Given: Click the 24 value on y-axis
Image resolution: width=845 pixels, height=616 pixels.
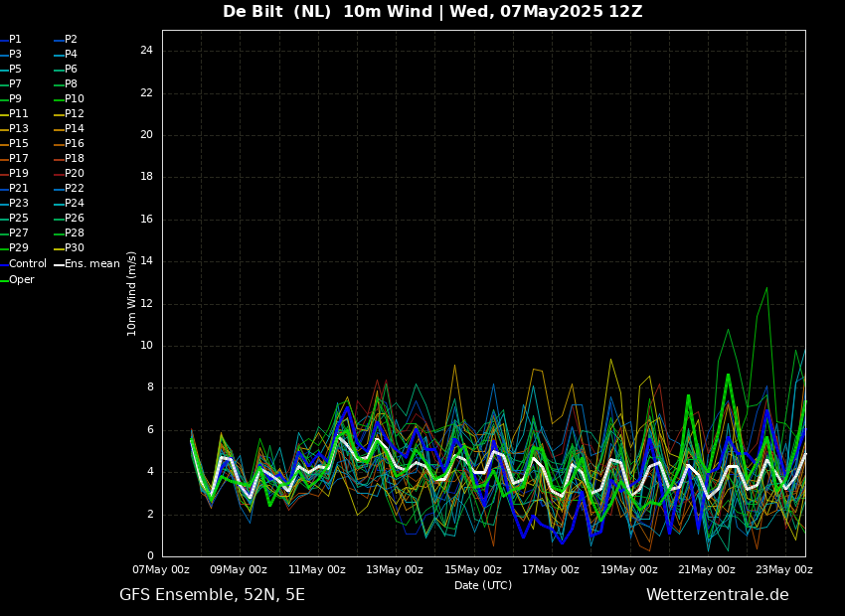Looking at the screenshot, I should coord(146,51).
